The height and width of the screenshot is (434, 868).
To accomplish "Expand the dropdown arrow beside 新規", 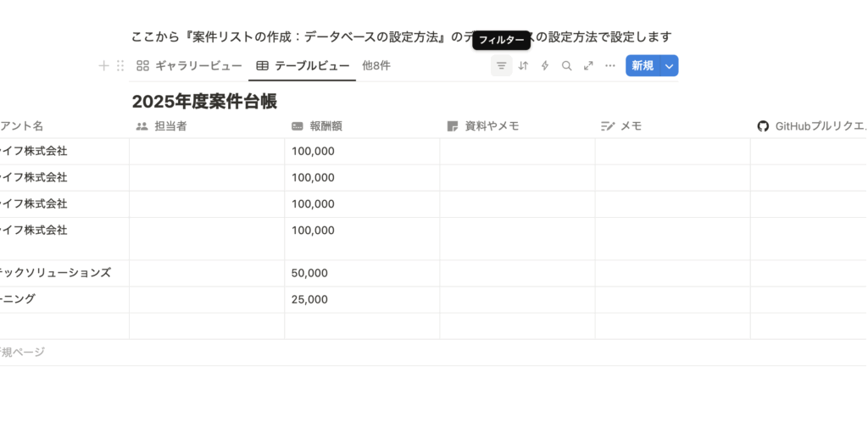I will (x=669, y=65).
